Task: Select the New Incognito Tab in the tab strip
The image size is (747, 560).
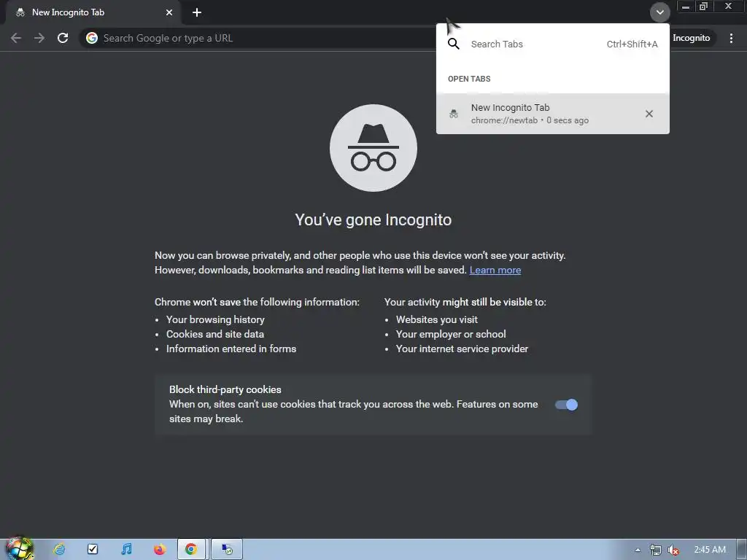Action: [x=93, y=12]
